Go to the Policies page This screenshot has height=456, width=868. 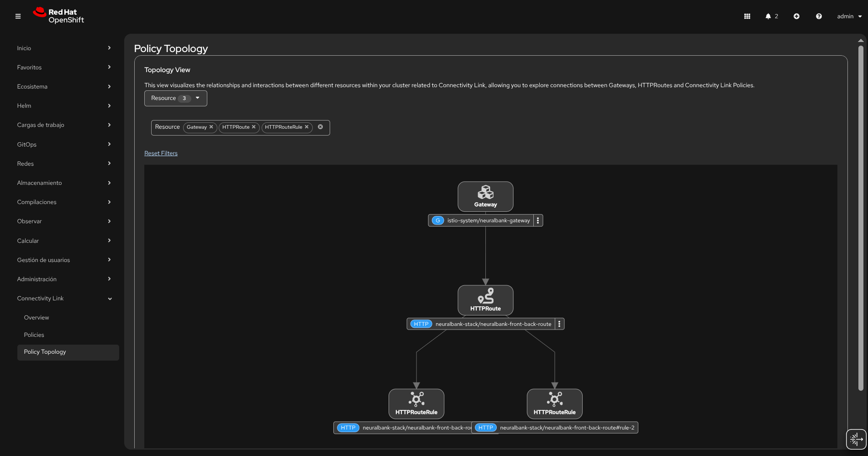[x=34, y=335]
